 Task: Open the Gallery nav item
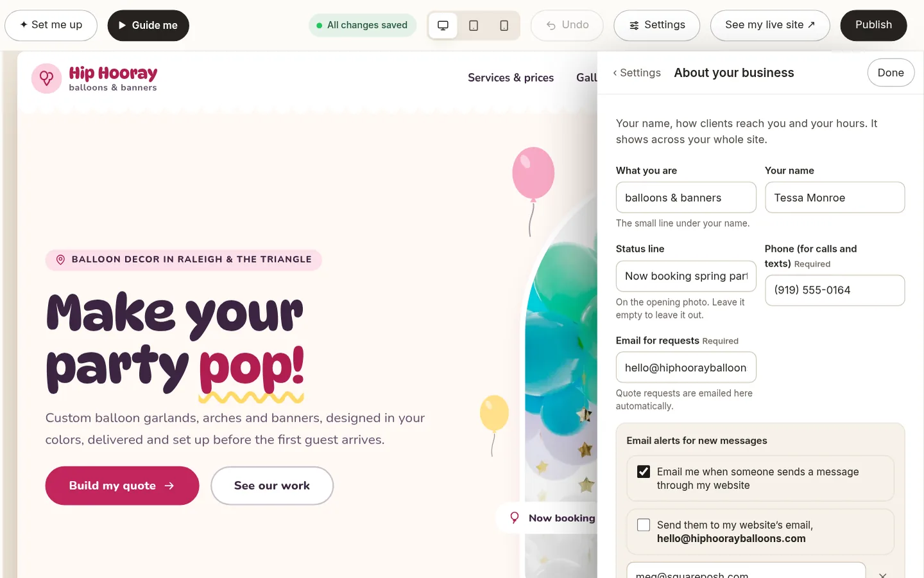click(x=586, y=78)
